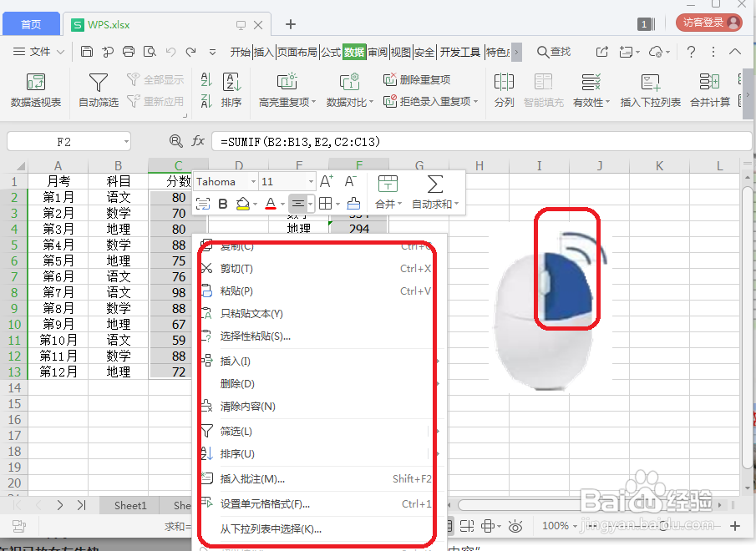Click the 首页 home tab button
The width and height of the screenshot is (756, 551).
[32, 24]
